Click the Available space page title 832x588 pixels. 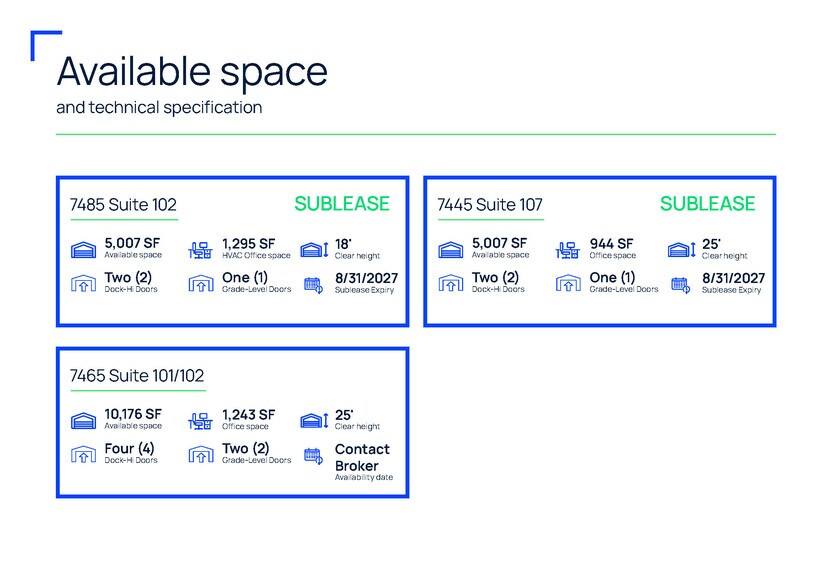click(192, 72)
